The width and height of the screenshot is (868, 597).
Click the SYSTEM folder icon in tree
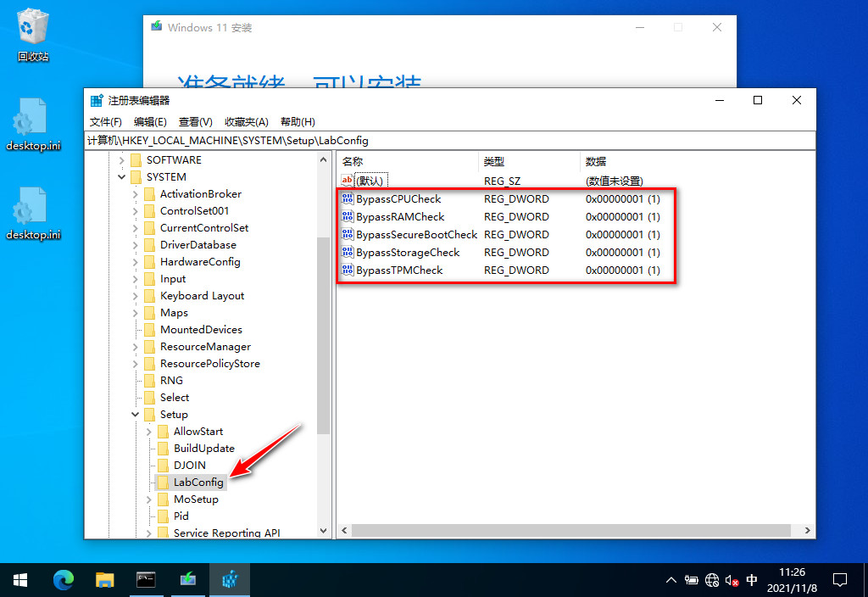136,177
